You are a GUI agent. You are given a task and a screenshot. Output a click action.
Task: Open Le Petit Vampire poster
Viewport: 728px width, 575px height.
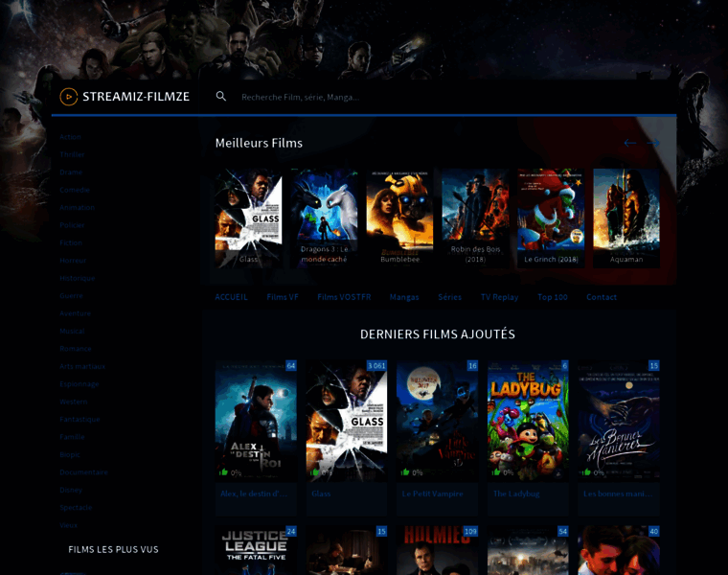coord(438,421)
